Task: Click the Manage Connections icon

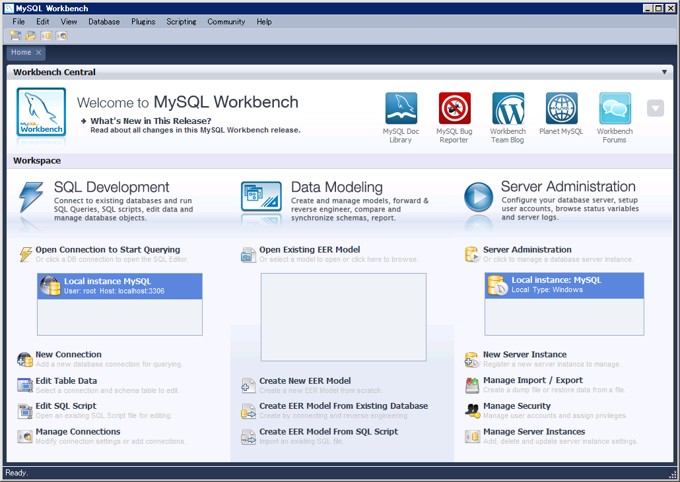Action: click(25, 436)
